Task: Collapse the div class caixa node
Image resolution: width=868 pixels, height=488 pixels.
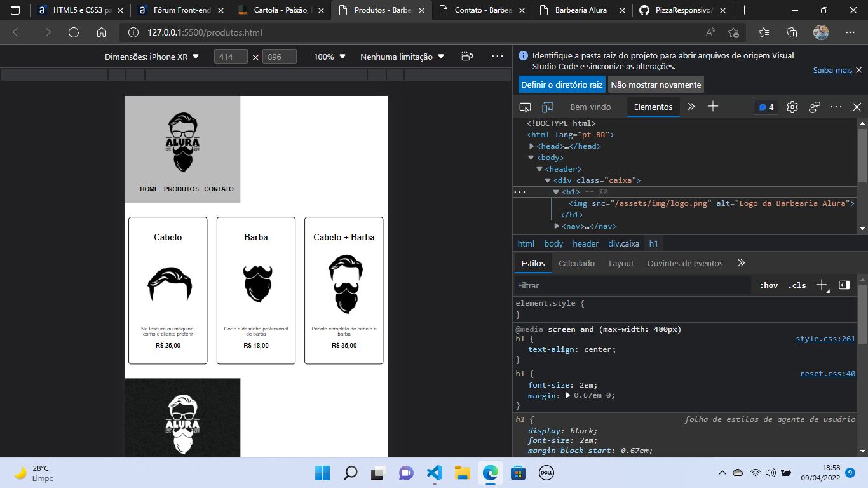Action: click(x=548, y=180)
